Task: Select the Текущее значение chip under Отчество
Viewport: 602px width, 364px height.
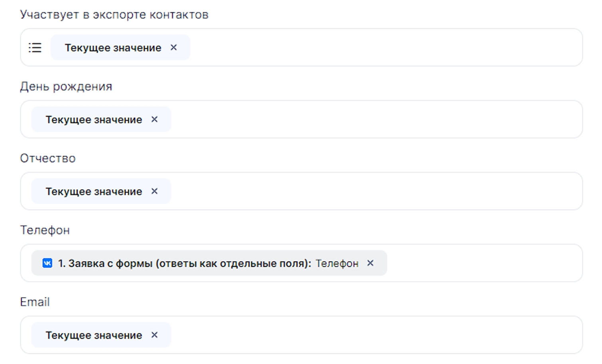Action: pos(94,192)
